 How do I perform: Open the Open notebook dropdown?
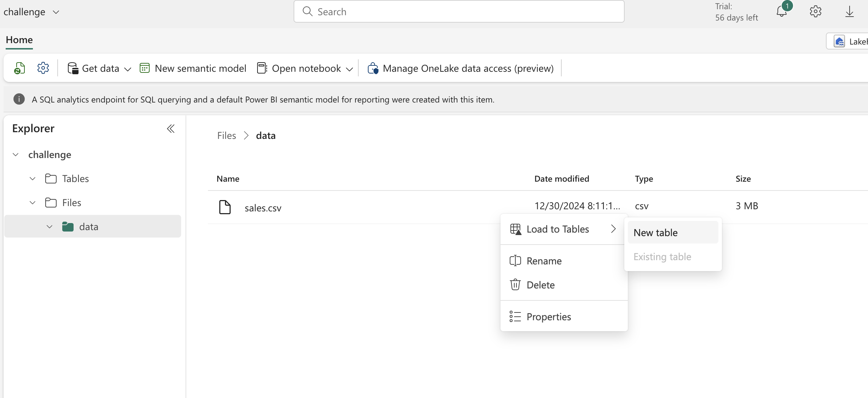point(305,68)
